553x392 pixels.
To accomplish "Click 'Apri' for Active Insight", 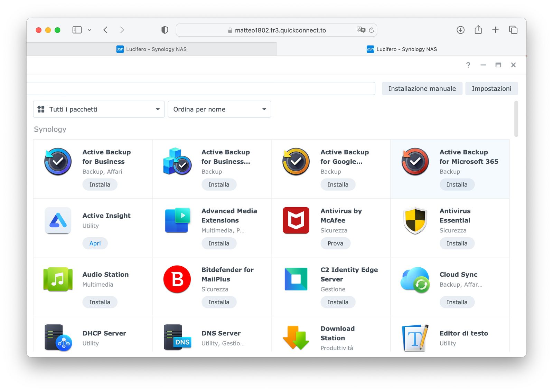I will tap(95, 243).
